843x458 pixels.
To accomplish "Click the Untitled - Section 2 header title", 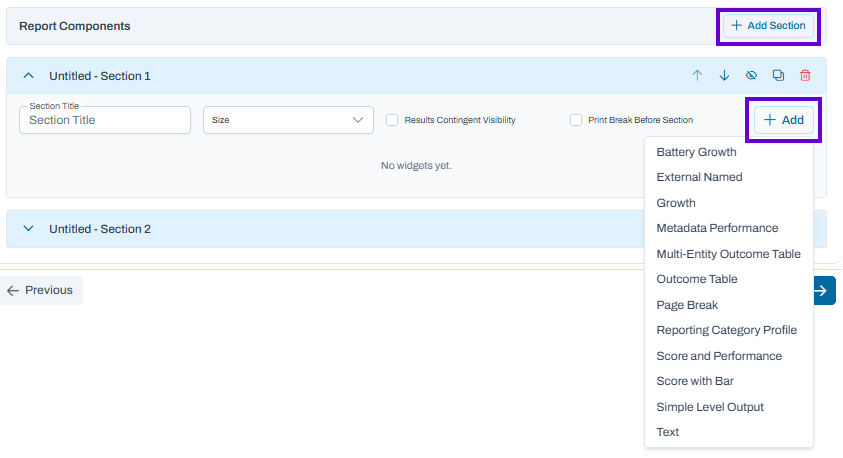I will click(100, 229).
